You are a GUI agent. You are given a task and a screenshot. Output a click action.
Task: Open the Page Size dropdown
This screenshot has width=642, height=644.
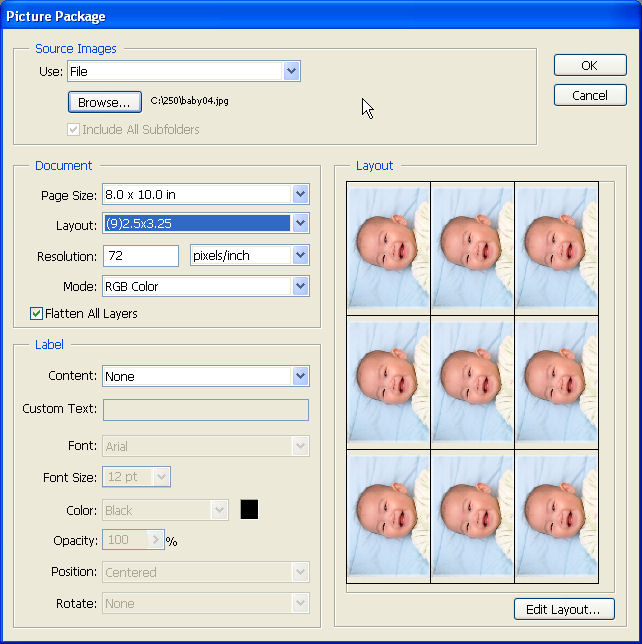[300, 194]
